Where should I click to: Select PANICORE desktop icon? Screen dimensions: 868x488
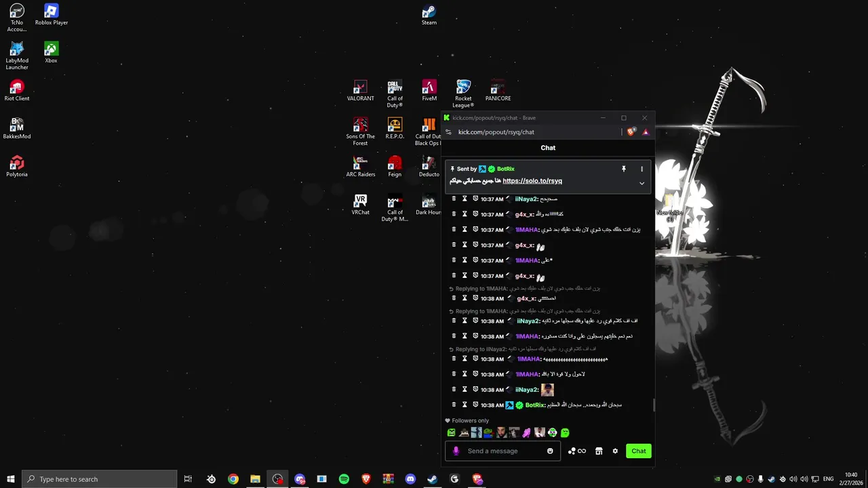[x=498, y=91]
